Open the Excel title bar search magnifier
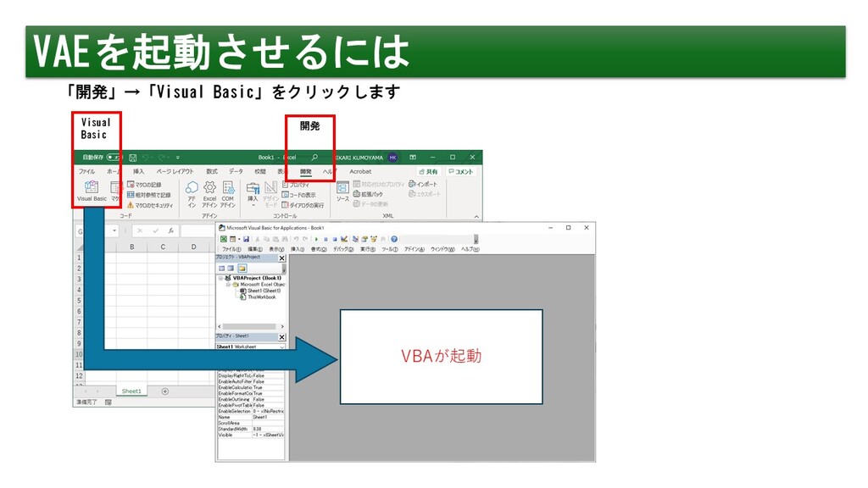868x488 pixels. 314,158
